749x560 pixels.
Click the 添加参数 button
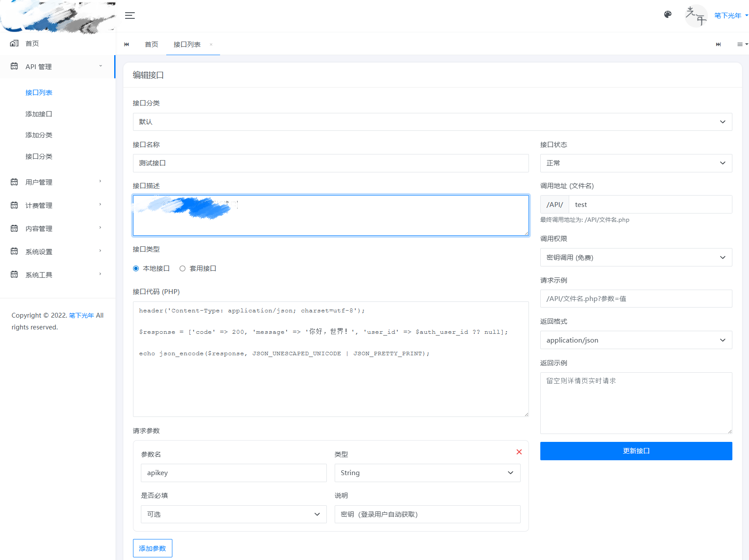[x=152, y=548]
